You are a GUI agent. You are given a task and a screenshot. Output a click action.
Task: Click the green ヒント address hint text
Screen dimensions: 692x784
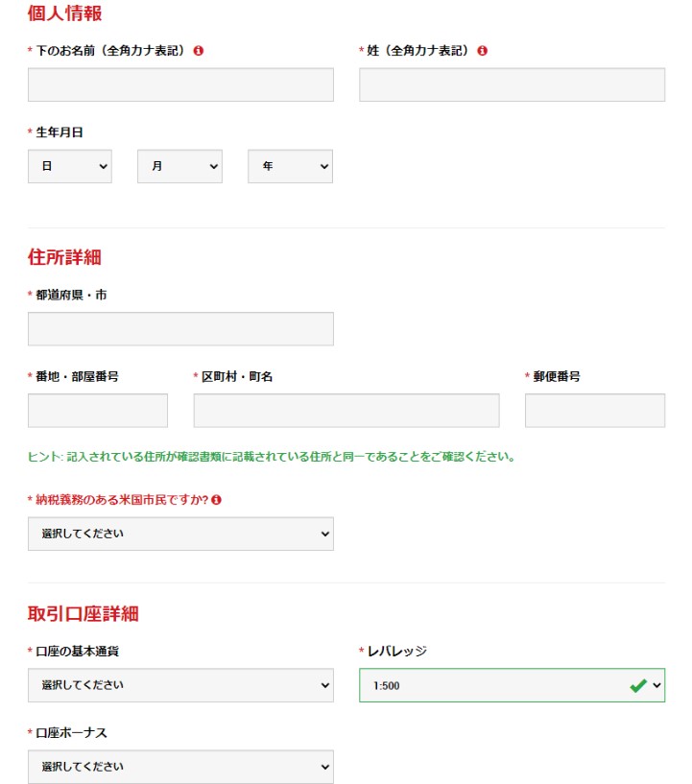point(272,457)
